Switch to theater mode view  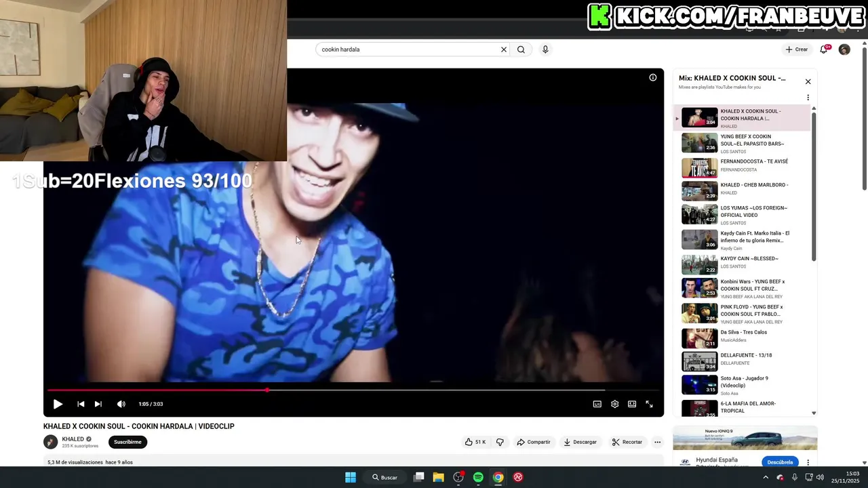pyautogui.click(x=632, y=404)
